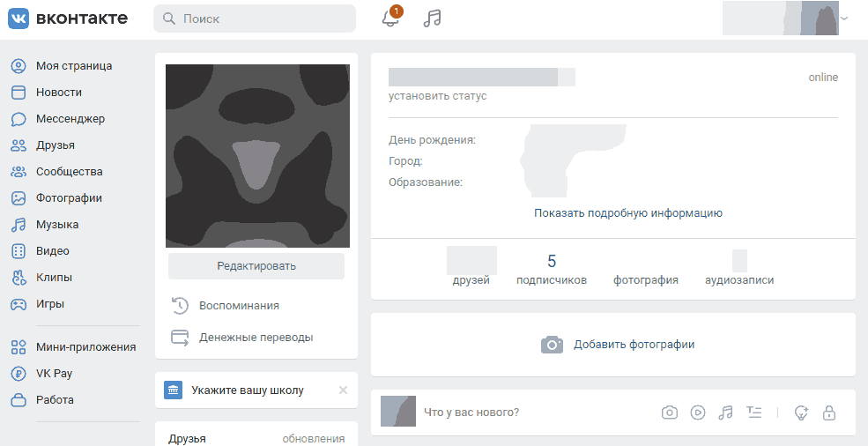This screenshot has width=868, height=446.
Task: Open 'Мессенджер' in the left sidebar
Action: point(70,119)
